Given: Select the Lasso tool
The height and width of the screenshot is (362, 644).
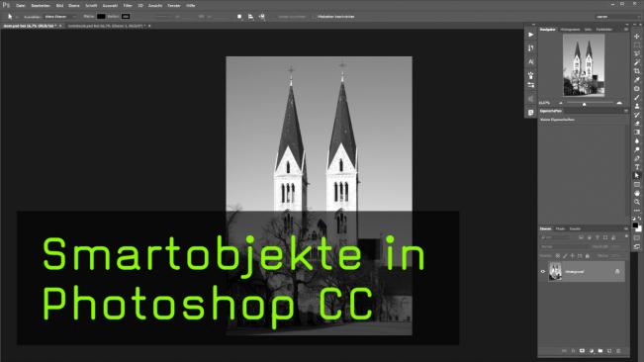Looking at the screenshot, I should [637, 53].
